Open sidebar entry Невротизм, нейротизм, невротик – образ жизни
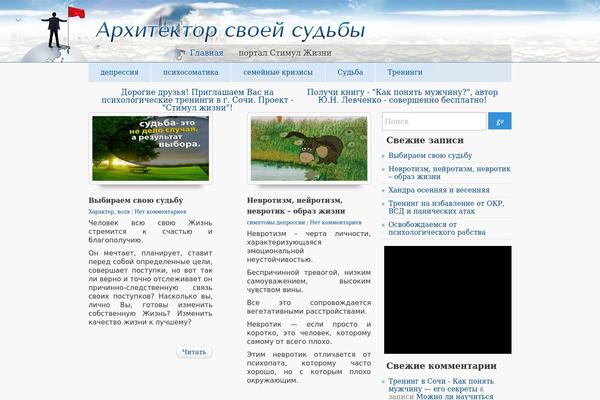Viewport: 600px width, 400px height. click(x=449, y=173)
